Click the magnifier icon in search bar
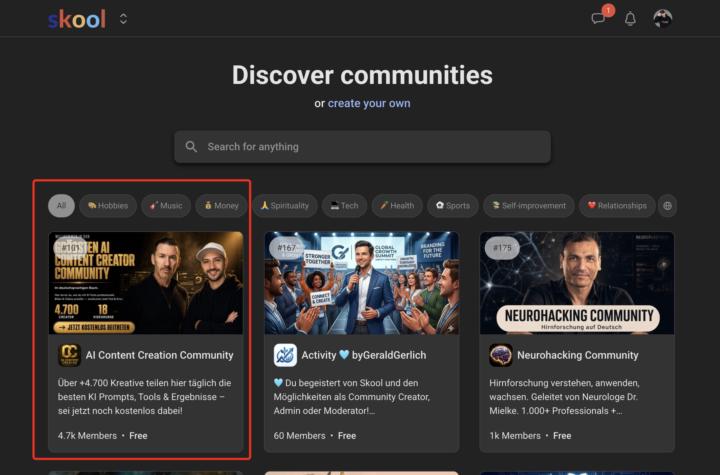Image resolution: width=720 pixels, height=475 pixels. 191,147
